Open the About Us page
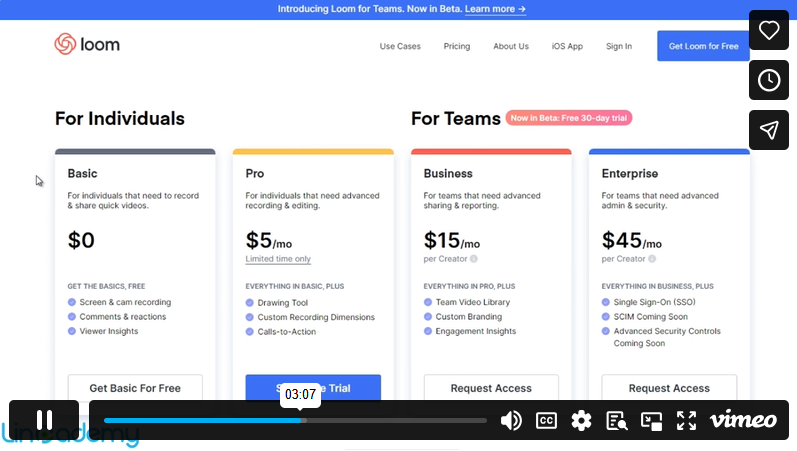 tap(511, 46)
